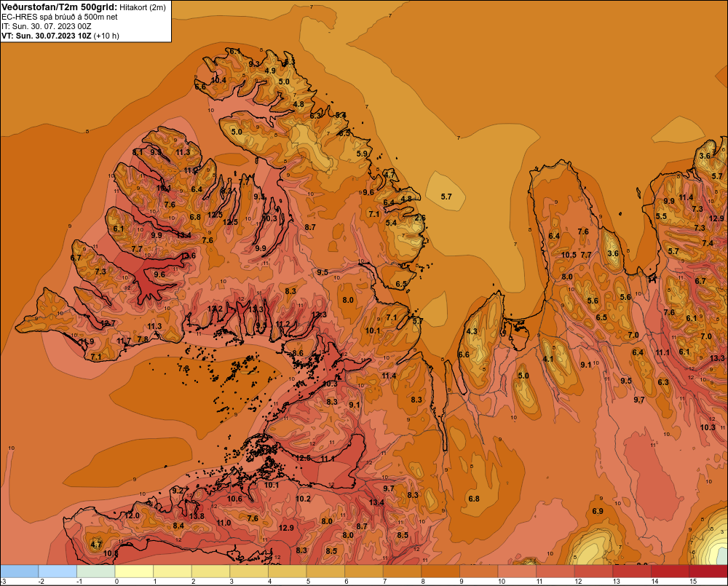Click the 6.9 temperature value
The height and width of the screenshot is (586, 728).
(x=598, y=511)
